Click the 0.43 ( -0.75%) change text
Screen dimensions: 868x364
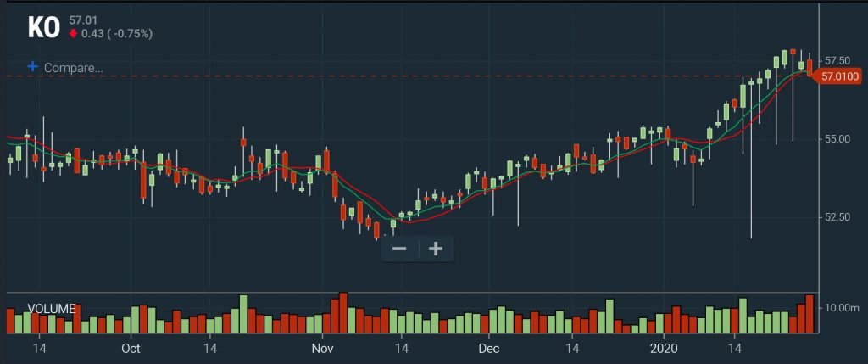pos(117,34)
